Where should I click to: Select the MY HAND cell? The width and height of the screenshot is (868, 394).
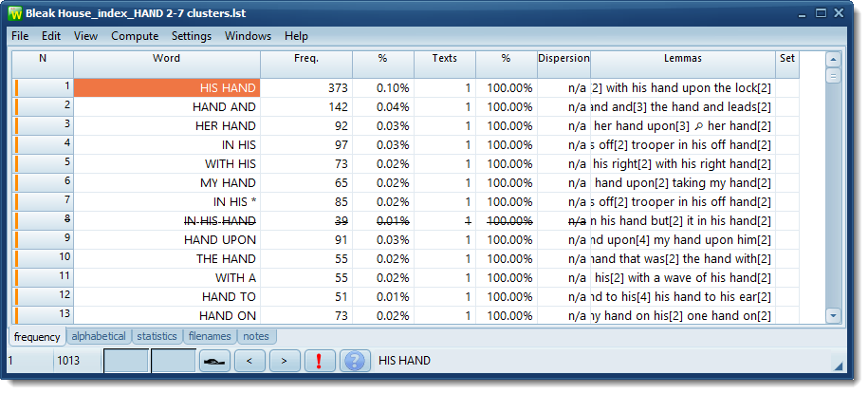167,183
